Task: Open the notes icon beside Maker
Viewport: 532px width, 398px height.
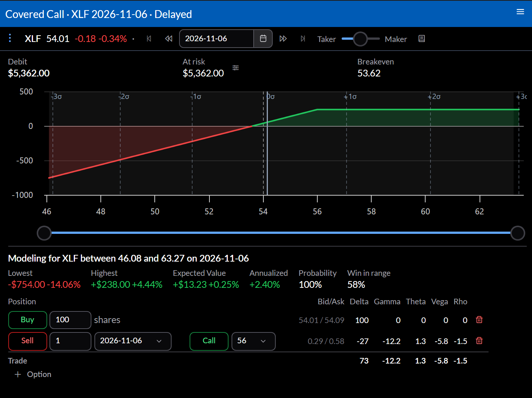Action: tap(421, 39)
